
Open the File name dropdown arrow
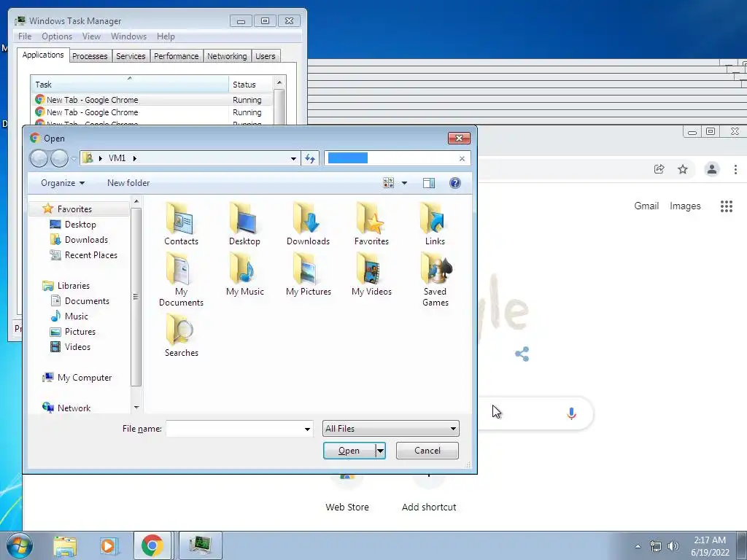307,429
